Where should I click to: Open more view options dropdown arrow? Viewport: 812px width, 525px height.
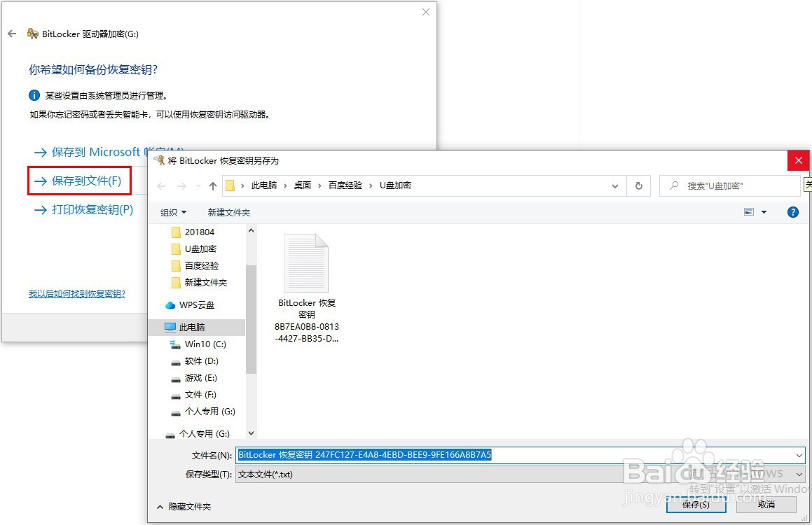coord(764,212)
